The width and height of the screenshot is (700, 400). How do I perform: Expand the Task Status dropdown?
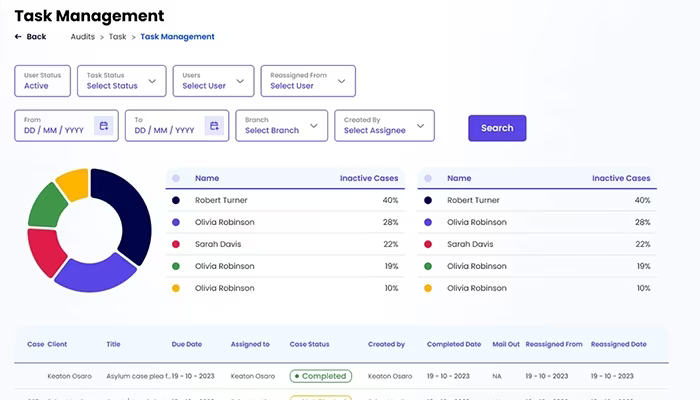[x=121, y=81]
